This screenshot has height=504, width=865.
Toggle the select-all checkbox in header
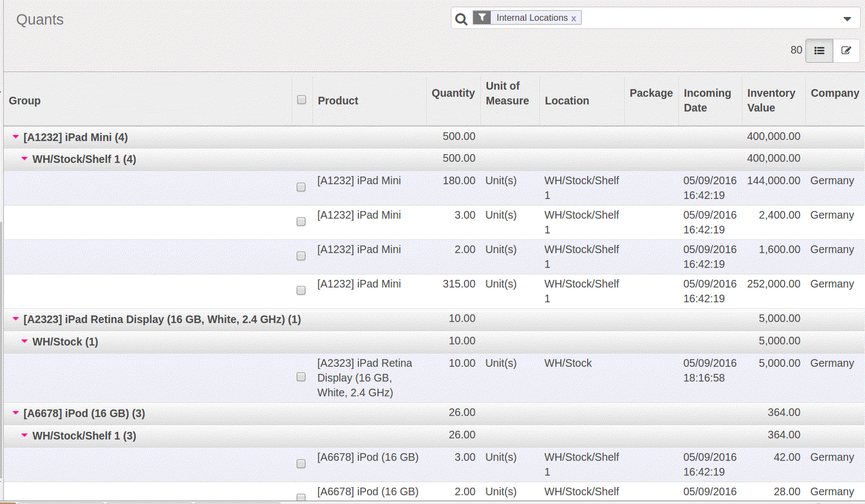coord(301,99)
